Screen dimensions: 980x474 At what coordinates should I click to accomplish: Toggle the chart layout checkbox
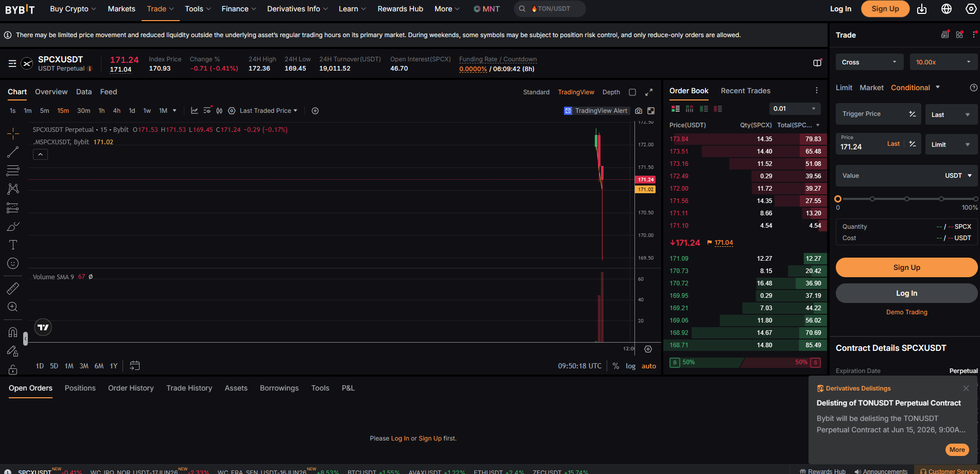[x=632, y=92]
